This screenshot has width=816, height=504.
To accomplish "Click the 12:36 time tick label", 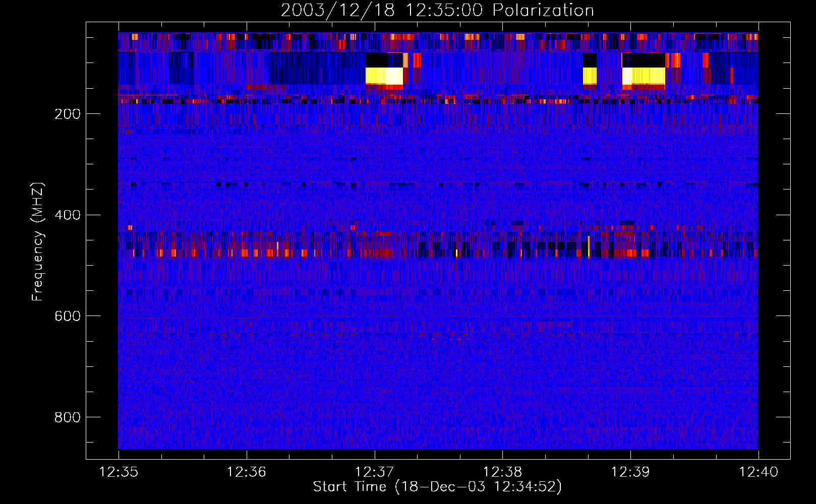I will click(247, 472).
